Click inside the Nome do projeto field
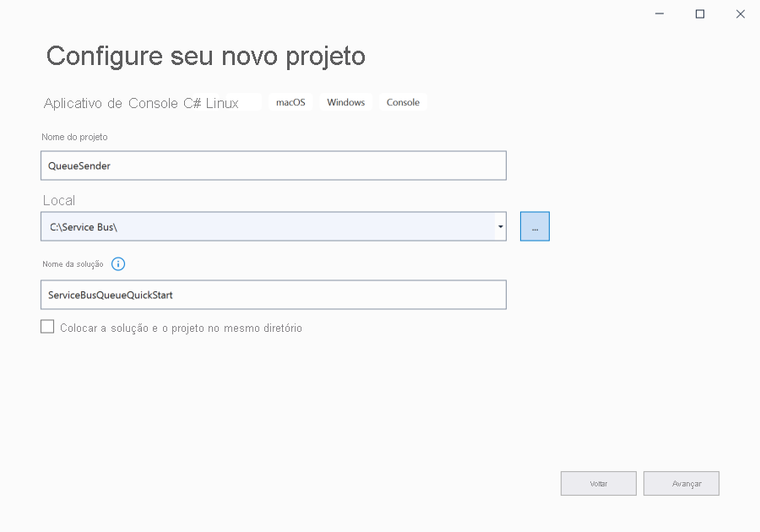This screenshot has height=532, width=760. [x=273, y=165]
